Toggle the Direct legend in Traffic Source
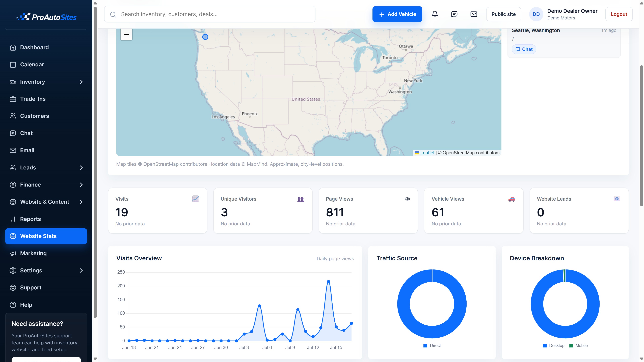This screenshot has height=362, width=644. pos(432,346)
